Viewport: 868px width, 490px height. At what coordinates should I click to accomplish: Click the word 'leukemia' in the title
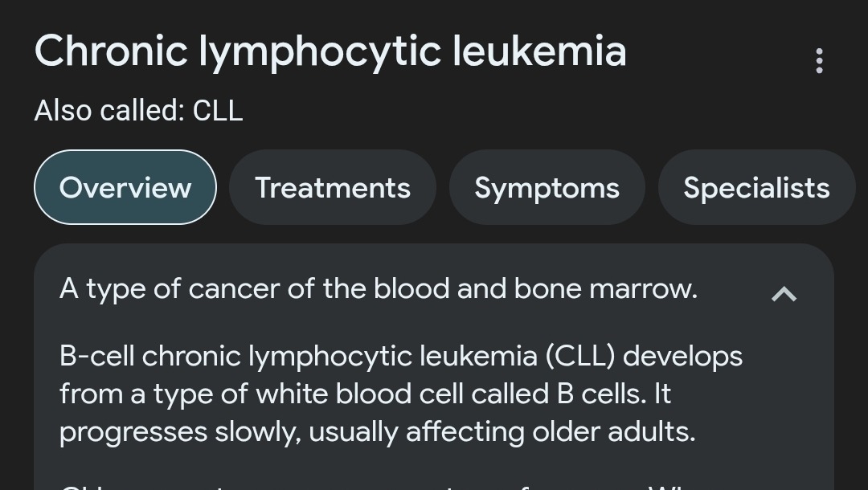click(540, 51)
